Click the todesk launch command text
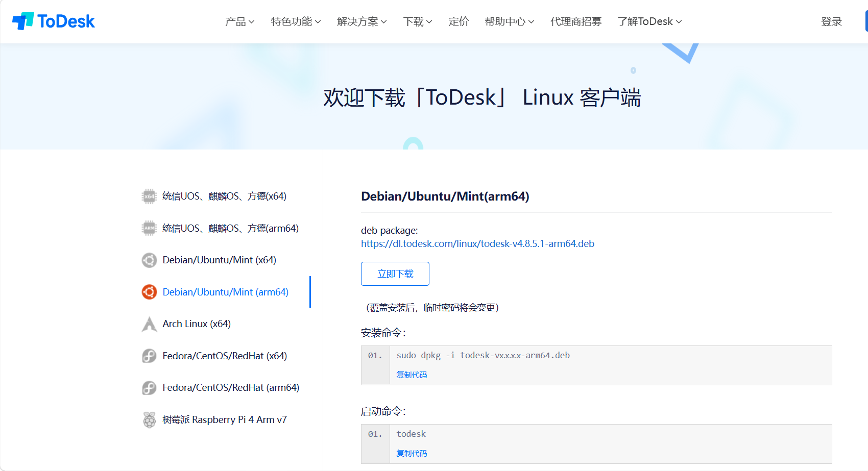Screen dimensions: 868x471 411,434
